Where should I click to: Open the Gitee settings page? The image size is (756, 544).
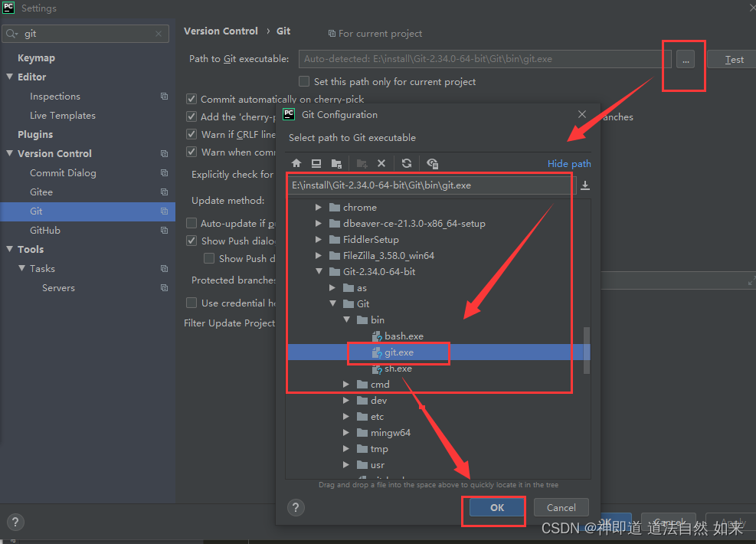click(x=41, y=192)
